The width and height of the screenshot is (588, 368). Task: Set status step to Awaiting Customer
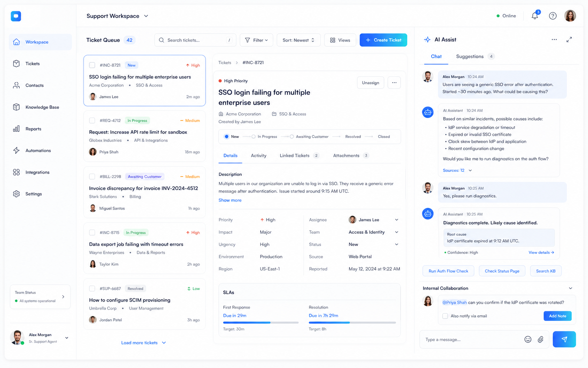309,137
